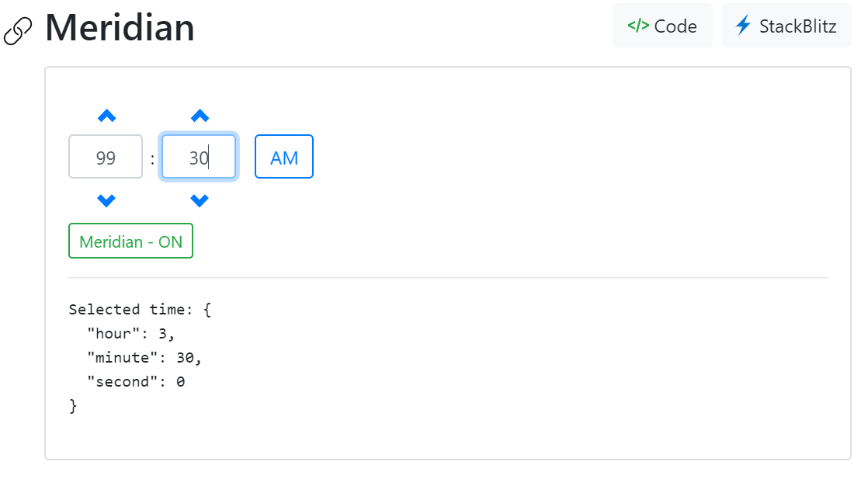Click the hour decrement chevron arrow
Image resolution: width=868 pixels, height=479 pixels.
(x=106, y=200)
